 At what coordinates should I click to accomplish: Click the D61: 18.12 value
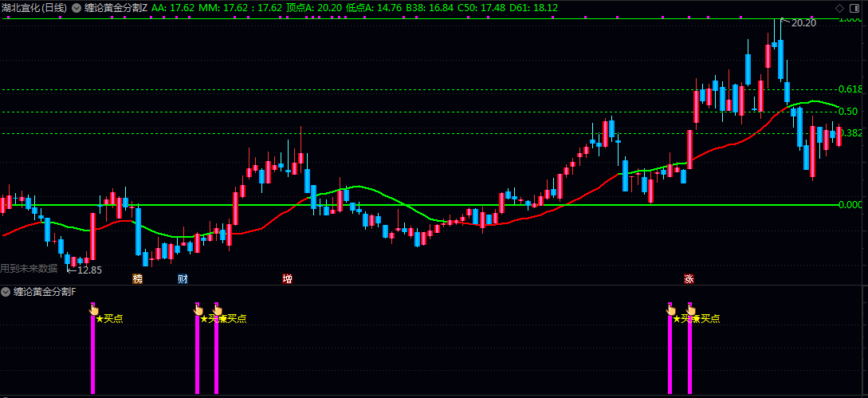534,8
